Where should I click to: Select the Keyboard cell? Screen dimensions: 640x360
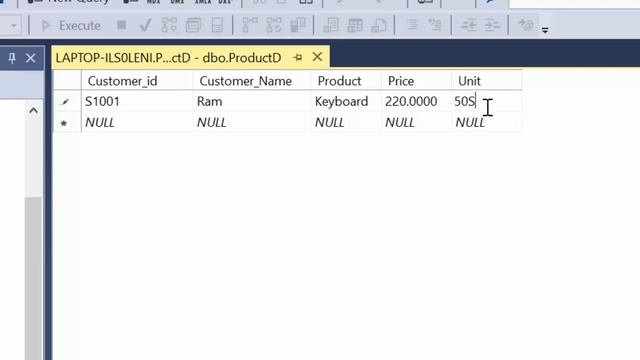tap(346, 101)
